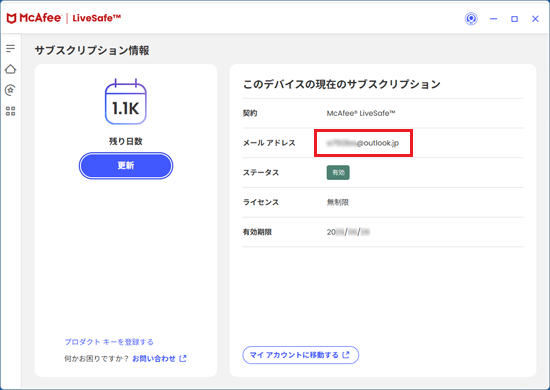Click the 何かお困りですか？ text
Viewport: 550px width, 390px height.
pyautogui.click(x=97, y=358)
